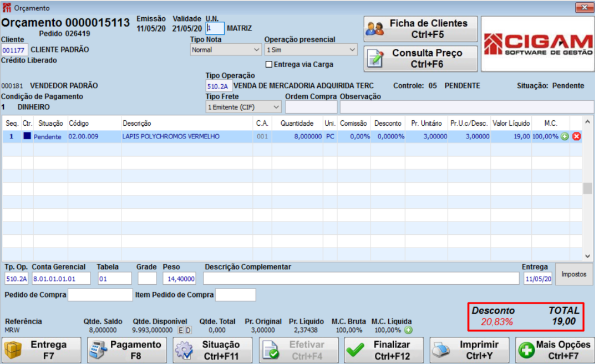Click the Descrição column header
Viewport: 599px width, 364px height.
pyautogui.click(x=187, y=123)
